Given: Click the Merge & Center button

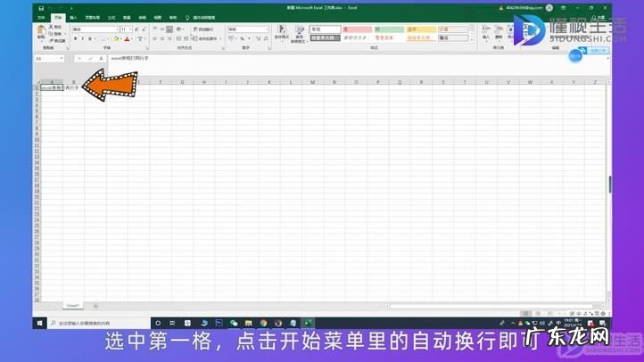Looking at the screenshot, I should click(207, 38).
